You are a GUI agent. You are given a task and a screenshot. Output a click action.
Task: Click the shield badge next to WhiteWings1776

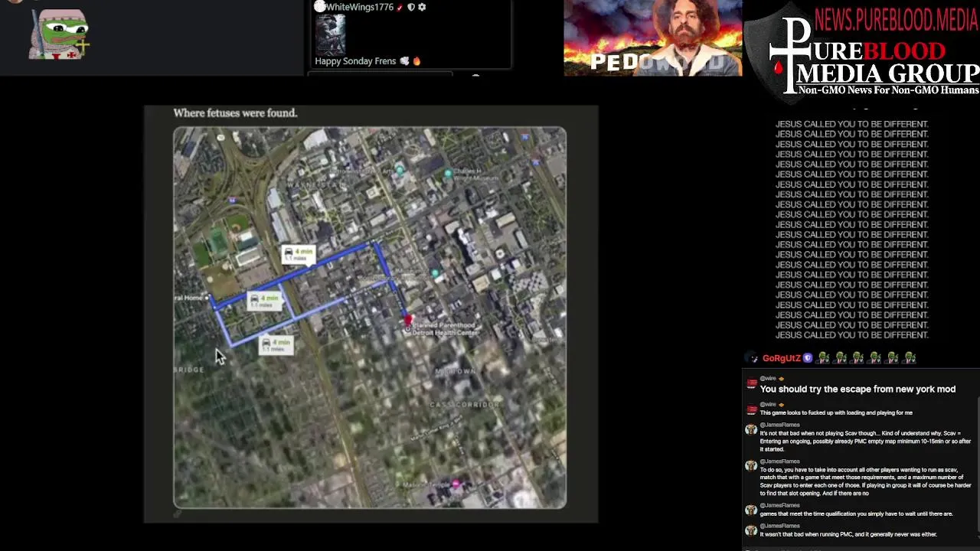(411, 7)
